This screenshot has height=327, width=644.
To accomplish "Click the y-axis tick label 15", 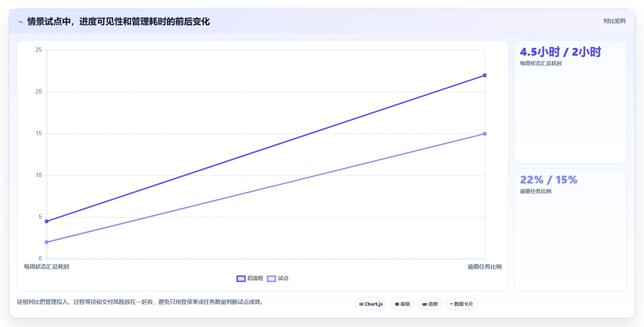I will (x=39, y=133).
